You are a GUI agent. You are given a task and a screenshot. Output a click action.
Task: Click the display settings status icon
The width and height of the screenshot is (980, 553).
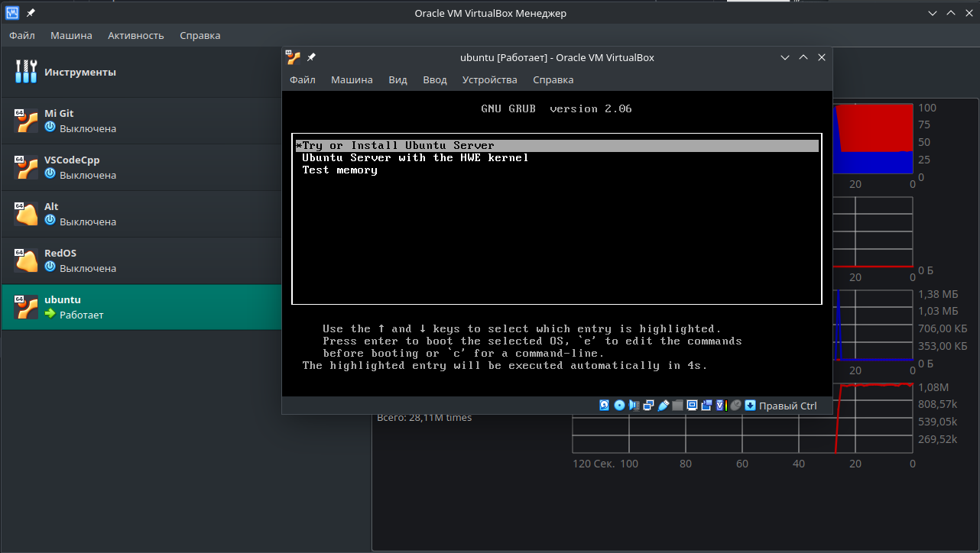(692, 405)
